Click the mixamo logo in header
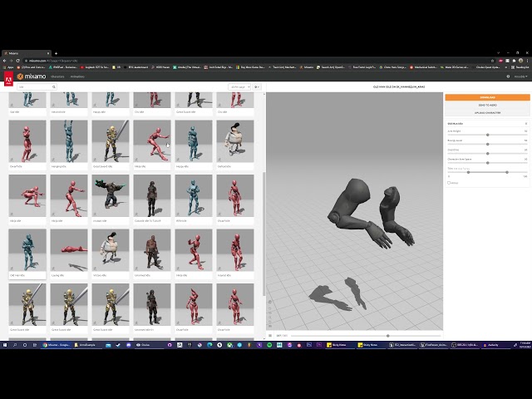The image size is (532, 399). point(32,76)
